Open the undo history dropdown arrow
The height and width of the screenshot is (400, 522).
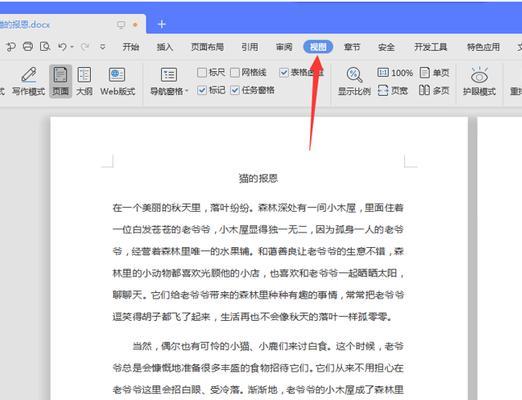click(72, 47)
